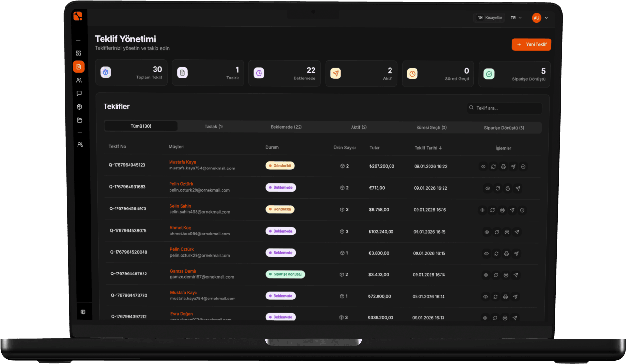The width and height of the screenshot is (626, 364).
Task: Click the send icon for quote Q-1767964931683
Action: (x=518, y=188)
